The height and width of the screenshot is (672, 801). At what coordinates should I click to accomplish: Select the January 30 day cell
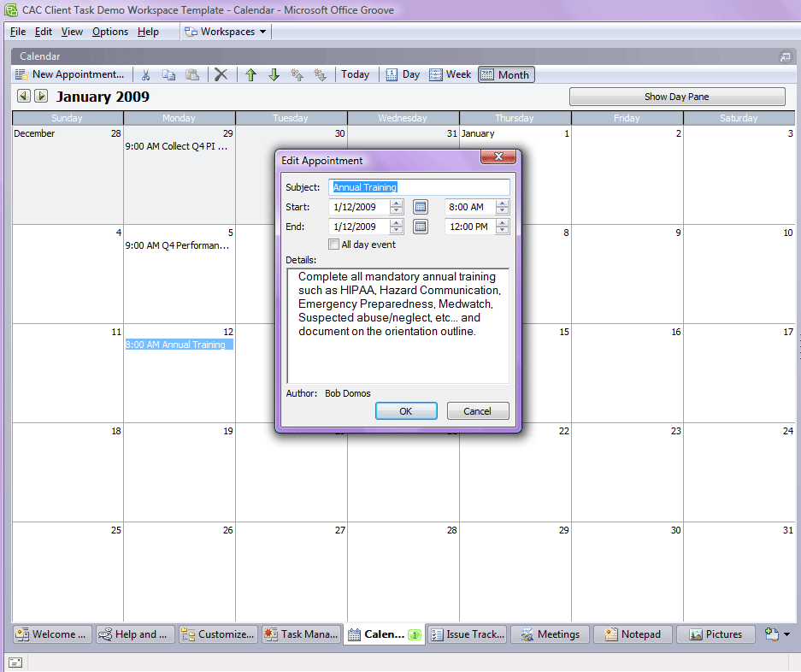point(627,571)
